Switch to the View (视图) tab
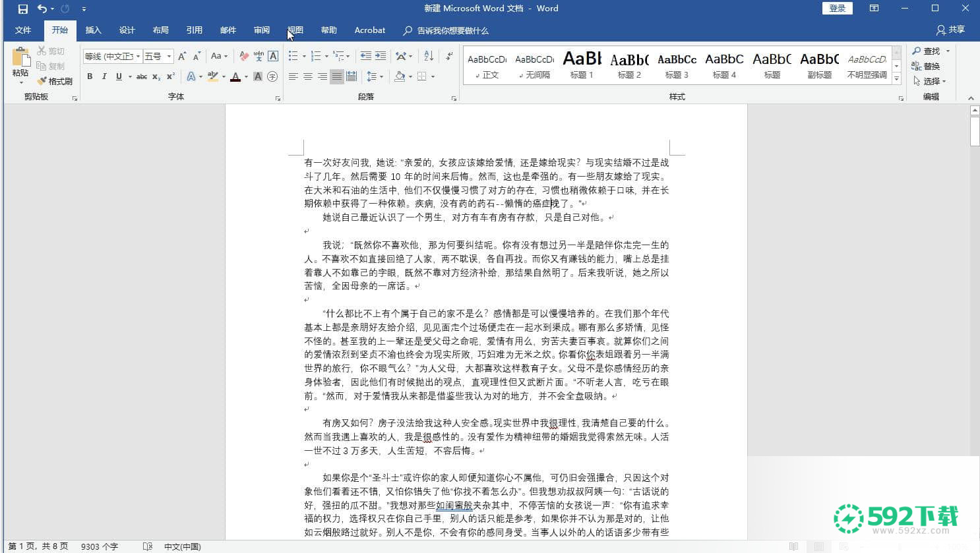This screenshot has height=553, width=980. [x=295, y=30]
